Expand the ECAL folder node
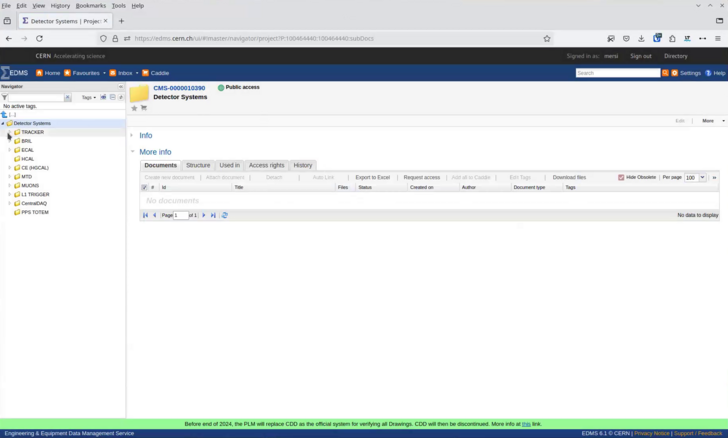 pyautogui.click(x=9, y=150)
